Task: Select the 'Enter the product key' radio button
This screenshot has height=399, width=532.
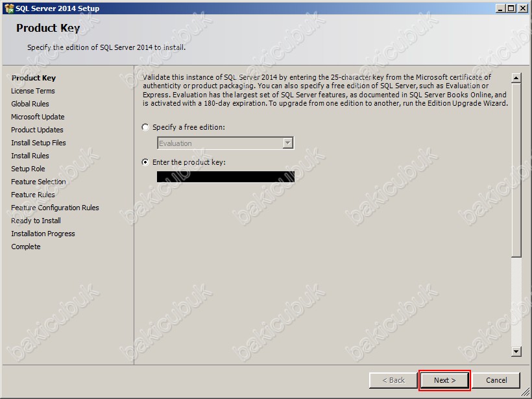Action: 145,162
